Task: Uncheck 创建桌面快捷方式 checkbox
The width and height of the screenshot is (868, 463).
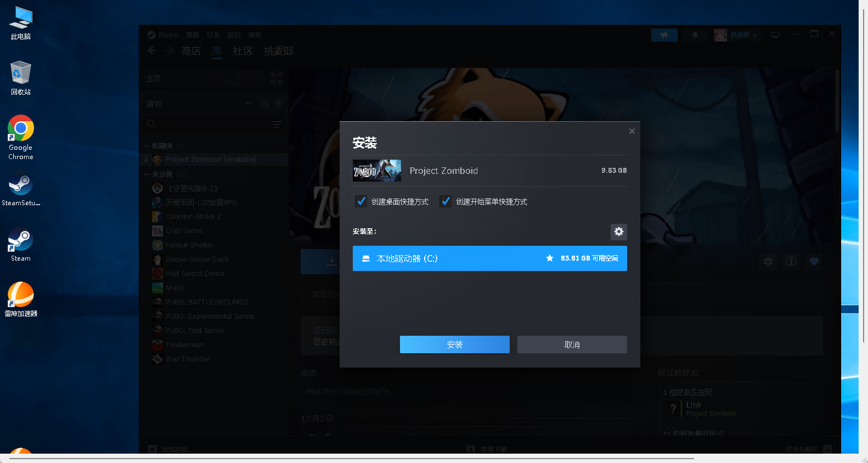Action: tap(361, 201)
